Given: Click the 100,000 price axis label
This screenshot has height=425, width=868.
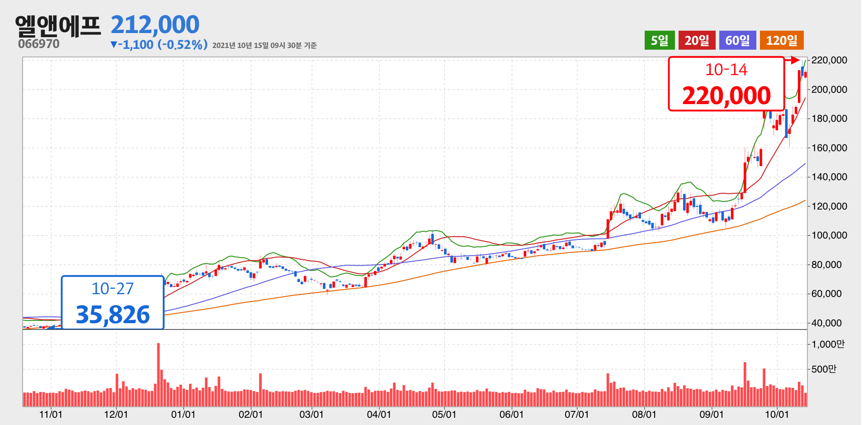Looking at the screenshot, I should click(x=829, y=235).
